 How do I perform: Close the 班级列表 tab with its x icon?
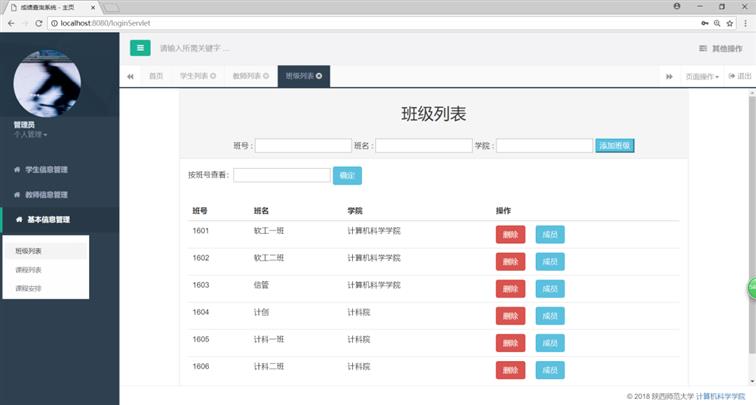[319, 76]
